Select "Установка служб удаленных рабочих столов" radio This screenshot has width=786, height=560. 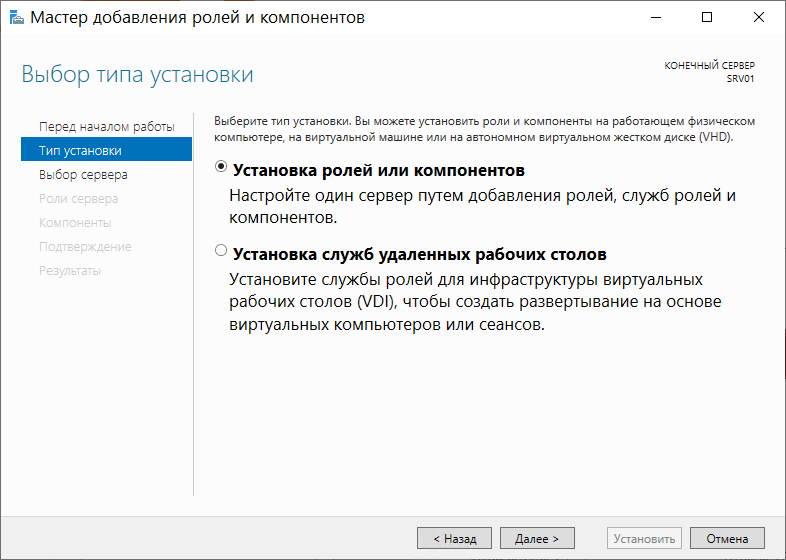coord(221,250)
